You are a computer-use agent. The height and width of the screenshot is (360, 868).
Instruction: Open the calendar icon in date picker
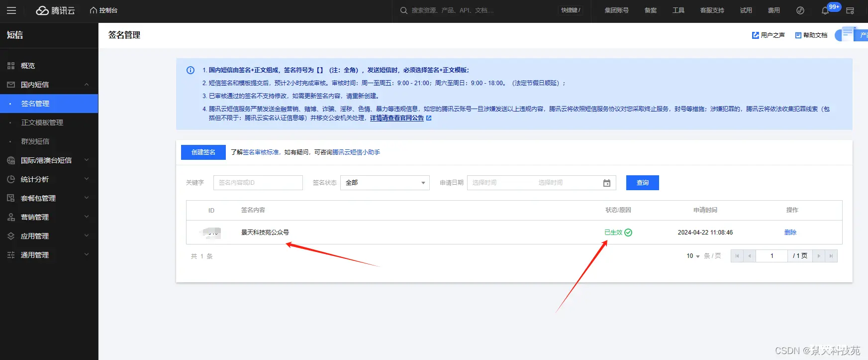click(x=607, y=183)
